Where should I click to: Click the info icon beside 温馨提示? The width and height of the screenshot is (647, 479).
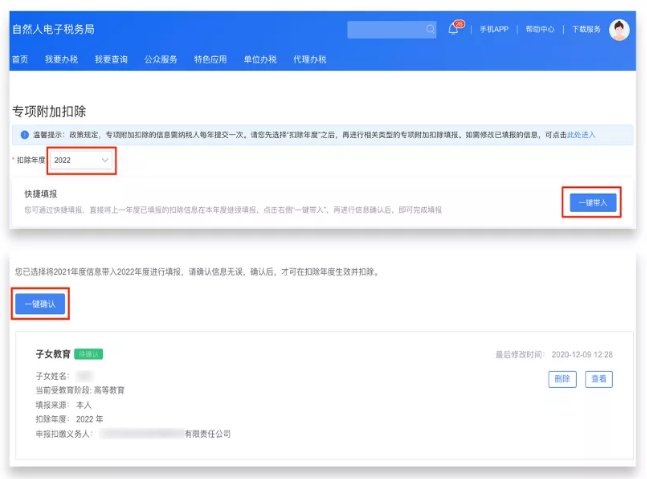[x=25, y=135]
